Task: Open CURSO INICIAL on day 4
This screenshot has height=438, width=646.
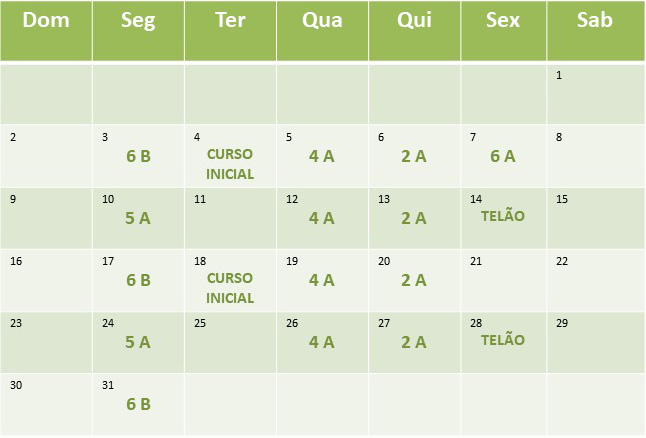Action: pos(230,164)
